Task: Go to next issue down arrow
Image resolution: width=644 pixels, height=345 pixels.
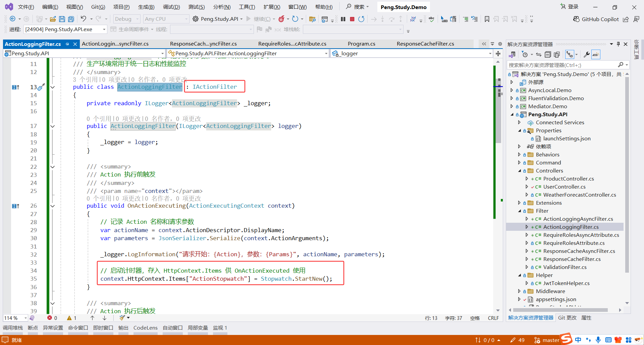Action: pyautogui.click(x=105, y=318)
